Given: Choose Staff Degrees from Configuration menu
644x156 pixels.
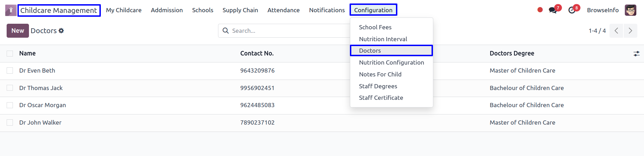Looking at the screenshot, I should (x=378, y=86).
